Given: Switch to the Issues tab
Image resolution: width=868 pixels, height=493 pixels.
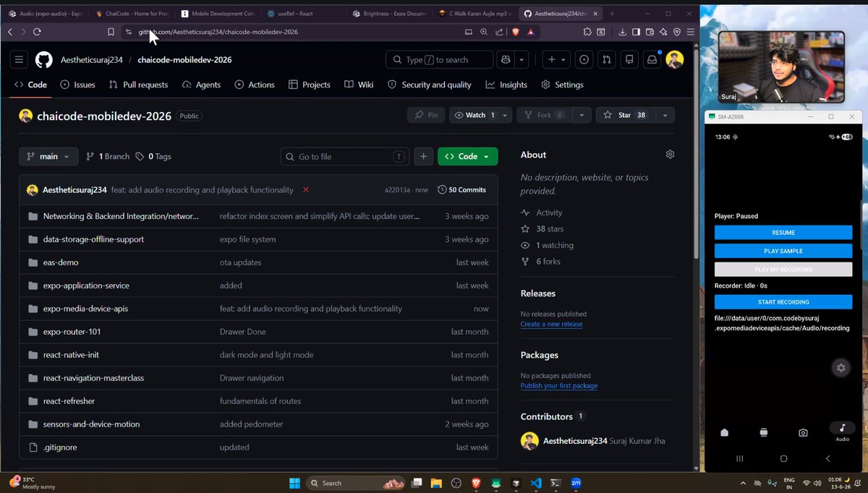Looking at the screenshot, I should click(77, 85).
